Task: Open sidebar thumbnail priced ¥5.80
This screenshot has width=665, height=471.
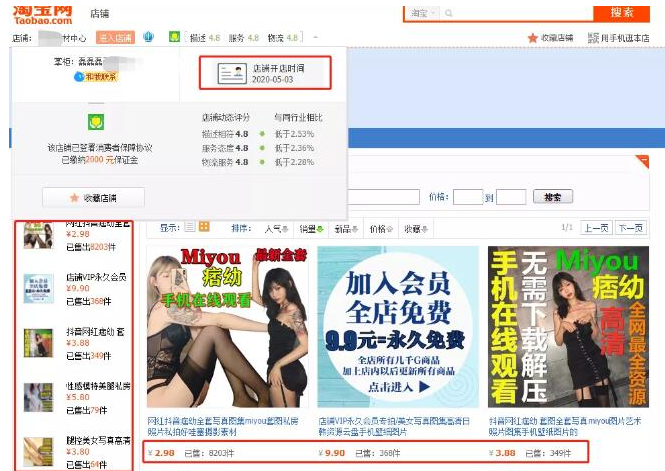Action: 38,397
